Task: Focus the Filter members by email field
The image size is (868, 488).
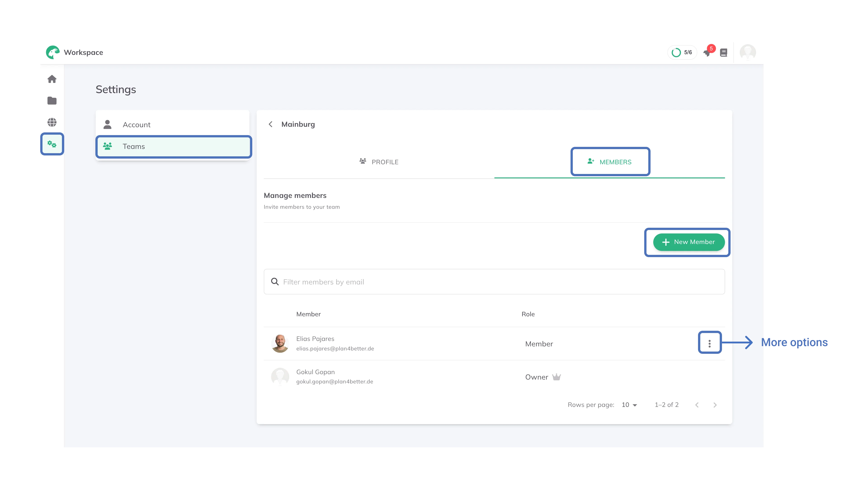Action: [494, 282]
